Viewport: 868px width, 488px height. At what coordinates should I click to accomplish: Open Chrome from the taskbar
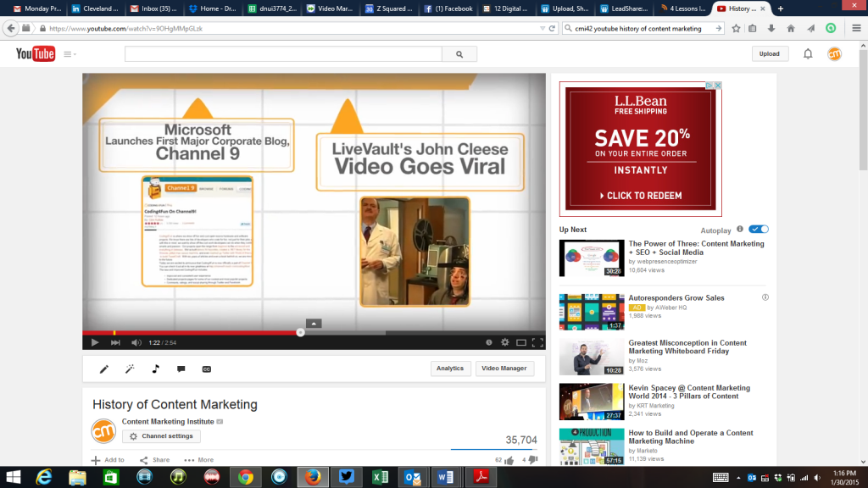click(x=246, y=477)
